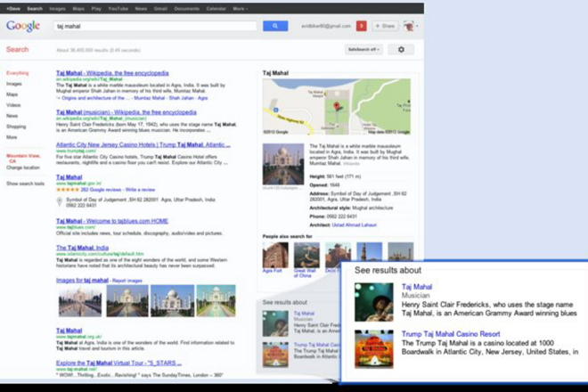Expand More in left search filters
The image size is (588, 392).
[x=12, y=137]
